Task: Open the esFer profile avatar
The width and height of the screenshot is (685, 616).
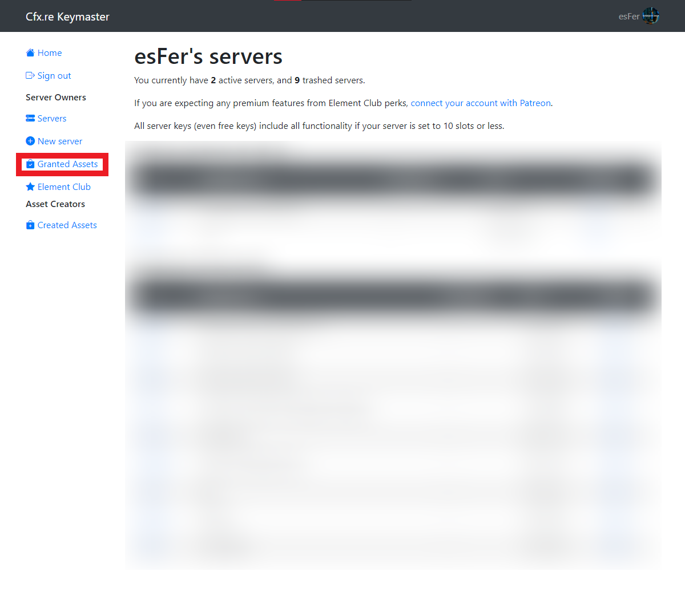Action: 651,16
